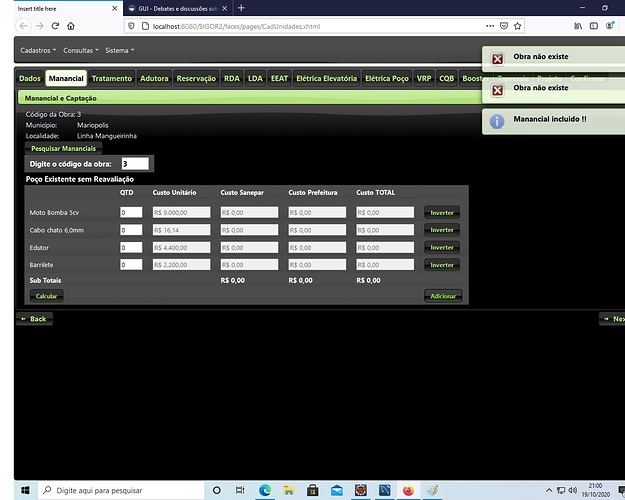Go to the LDA tab
The height and width of the screenshot is (500, 625).
[256, 79]
